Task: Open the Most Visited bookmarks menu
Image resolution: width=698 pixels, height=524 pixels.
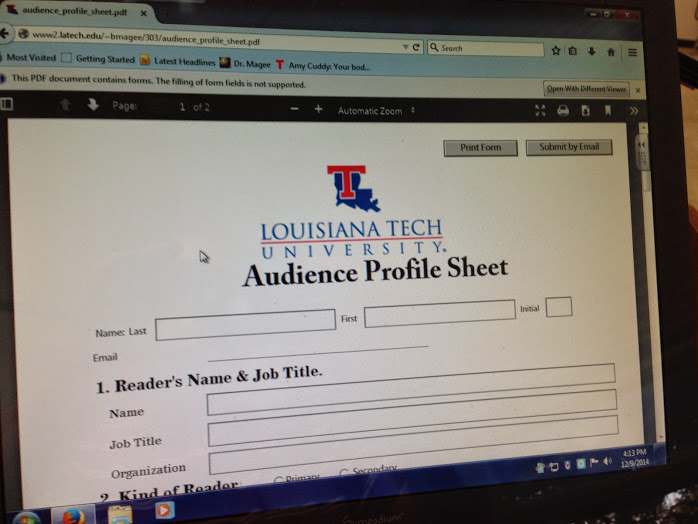Action: (28, 57)
